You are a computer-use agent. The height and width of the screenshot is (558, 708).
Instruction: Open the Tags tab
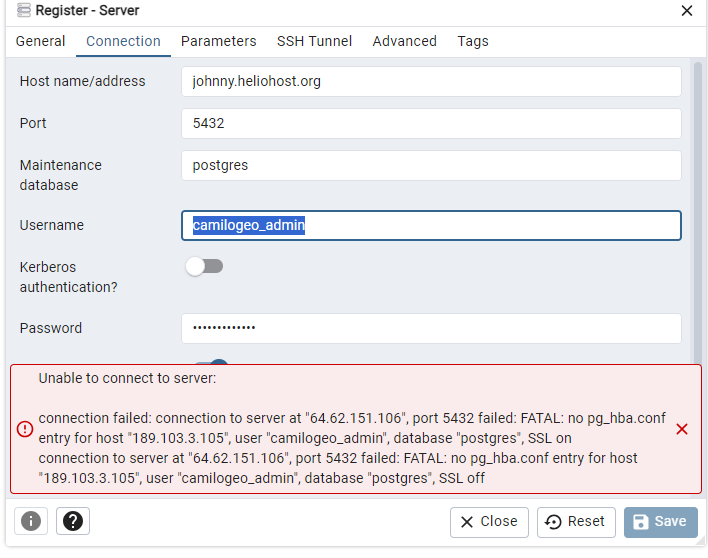(473, 41)
